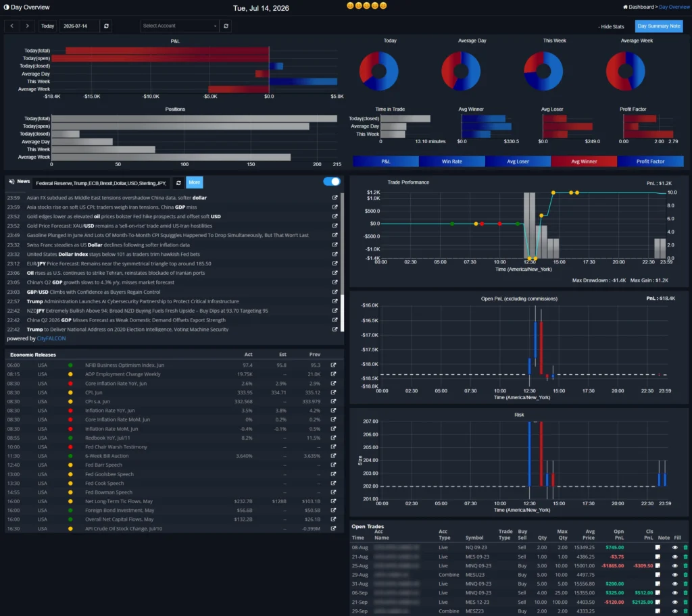This screenshot has height=616, width=692.
Task: Switch to the Win Rate stats tab
Action: 452,161
